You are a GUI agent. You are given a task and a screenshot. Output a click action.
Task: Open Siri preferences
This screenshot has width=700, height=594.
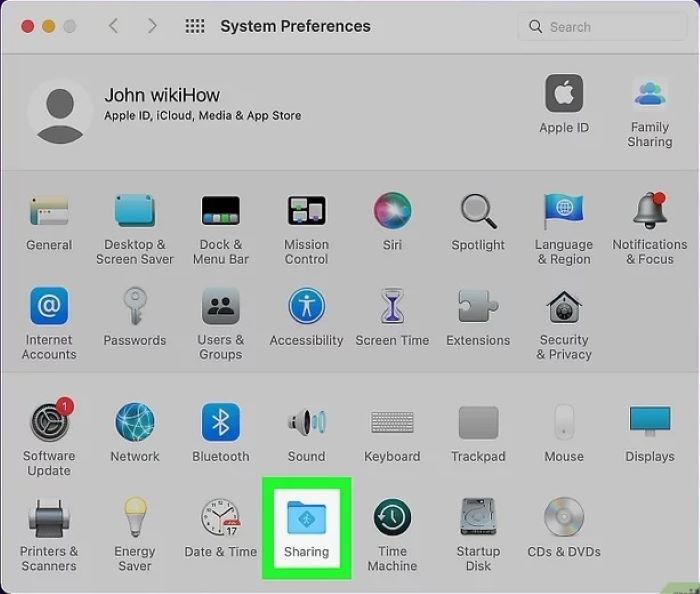tap(392, 211)
